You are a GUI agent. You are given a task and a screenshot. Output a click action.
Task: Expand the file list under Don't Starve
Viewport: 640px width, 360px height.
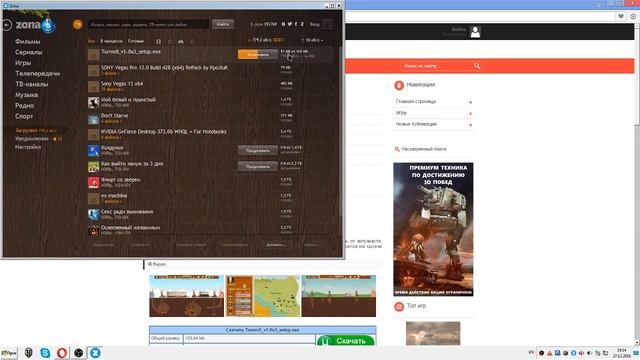click(x=110, y=121)
